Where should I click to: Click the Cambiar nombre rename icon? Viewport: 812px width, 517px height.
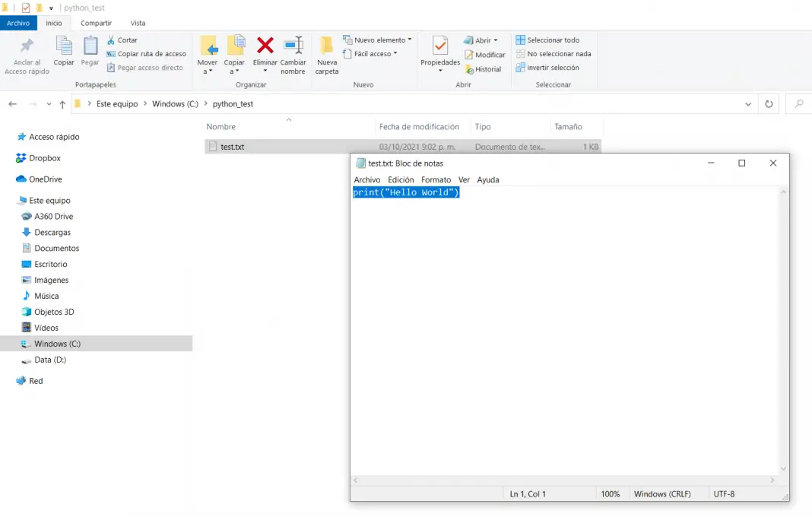click(x=293, y=46)
